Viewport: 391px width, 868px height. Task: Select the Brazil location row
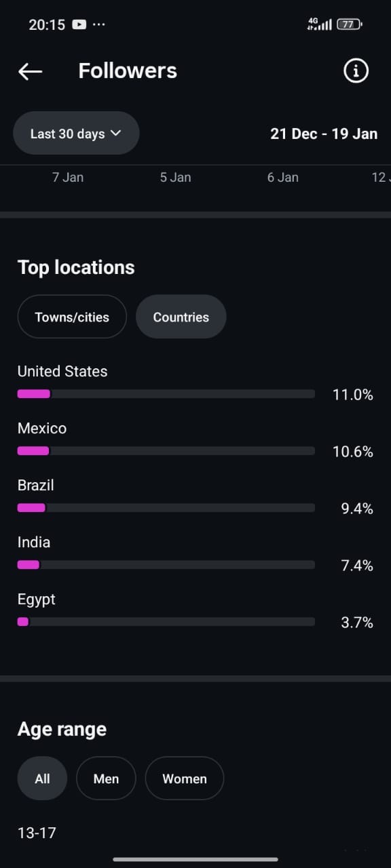point(195,497)
